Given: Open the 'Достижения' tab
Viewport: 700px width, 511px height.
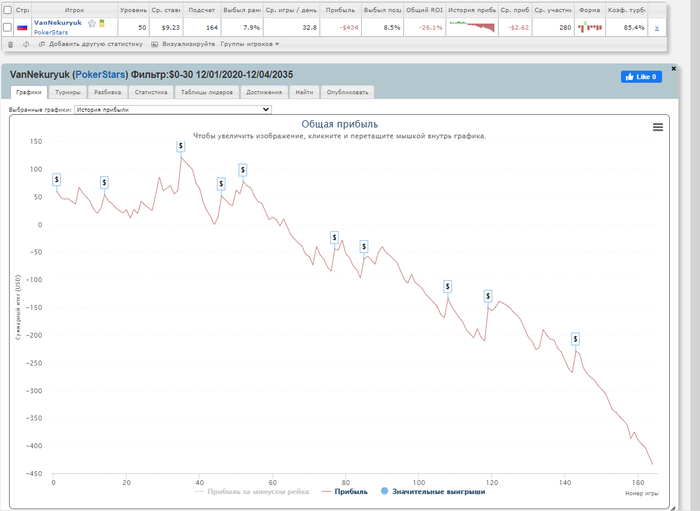Looking at the screenshot, I should (x=264, y=92).
